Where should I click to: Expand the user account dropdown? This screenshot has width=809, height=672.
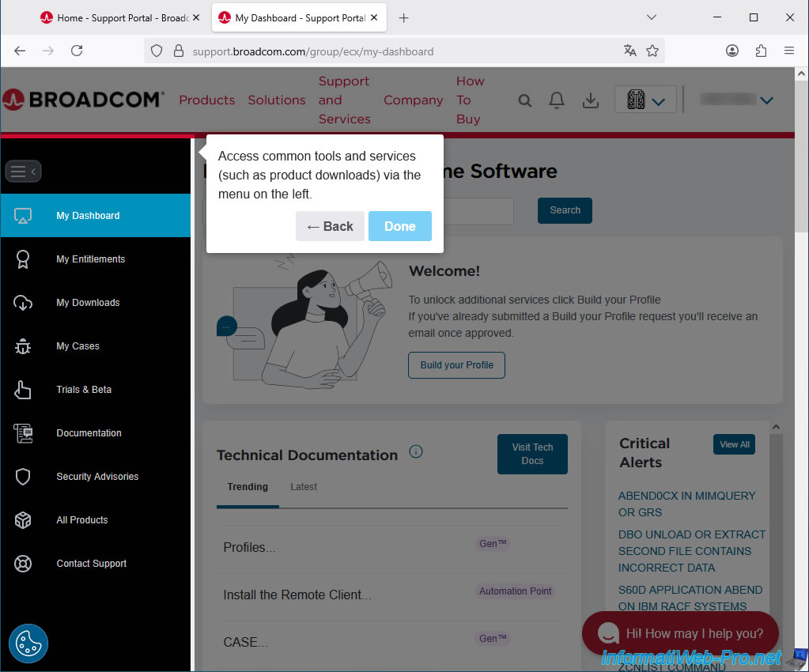pyautogui.click(x=766, y=100)
